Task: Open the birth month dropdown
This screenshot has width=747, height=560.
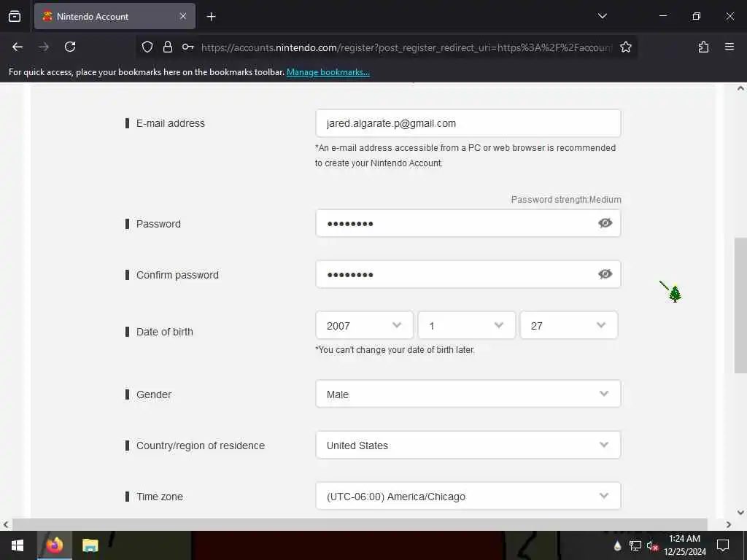Action: pyautogui.click(x=466, y=326)
